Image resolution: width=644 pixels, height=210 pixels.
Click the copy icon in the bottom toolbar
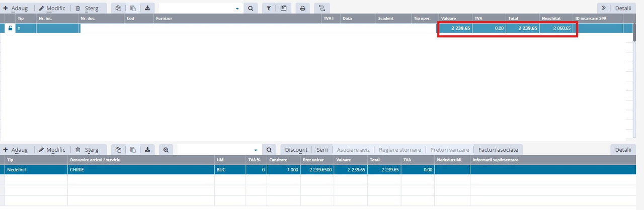click(x=118, y=150)
